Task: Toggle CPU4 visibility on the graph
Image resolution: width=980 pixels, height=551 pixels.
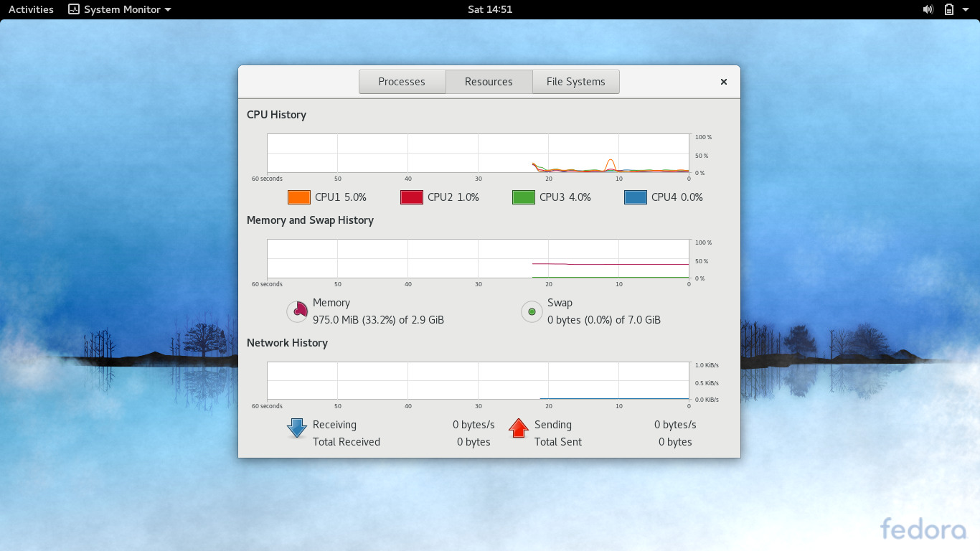Action: pyautogui.click(x=635, y=197)
